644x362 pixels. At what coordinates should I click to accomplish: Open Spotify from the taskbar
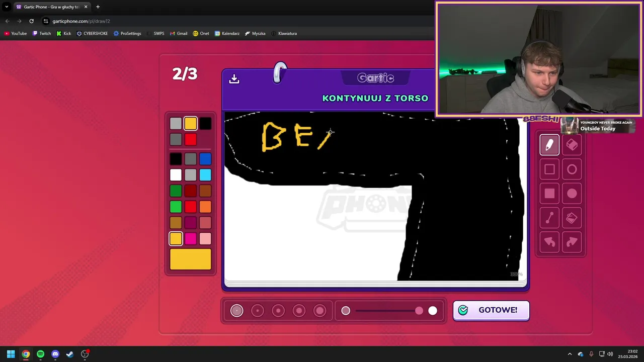(x=40, y=354)
